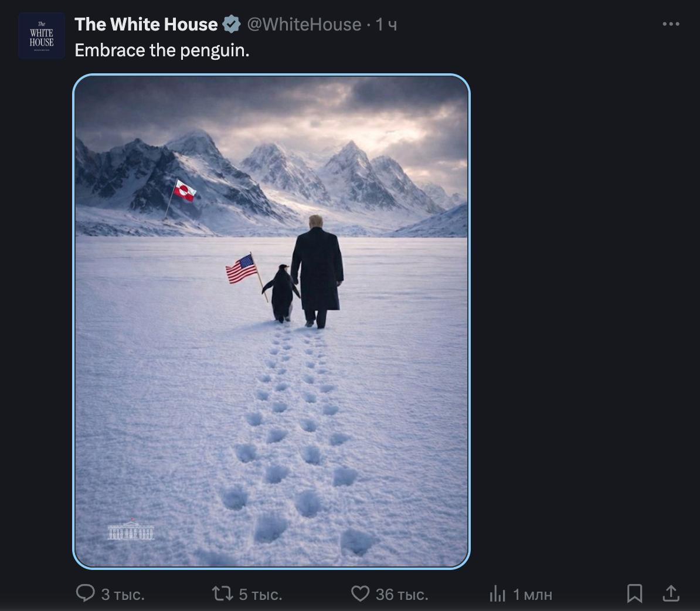This screenshot has height=611, width=700.
Task: Click the Greenland flag in the photo
Action: (185, 191)
